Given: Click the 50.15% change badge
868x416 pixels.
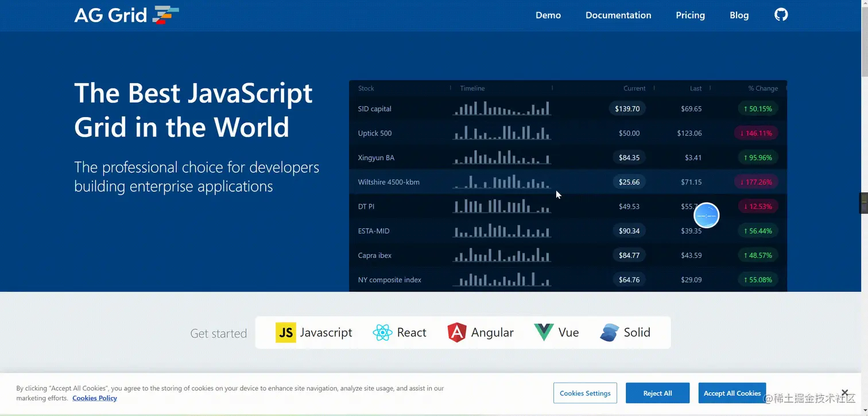Looking at the screenshot, I should coord(757,108).
